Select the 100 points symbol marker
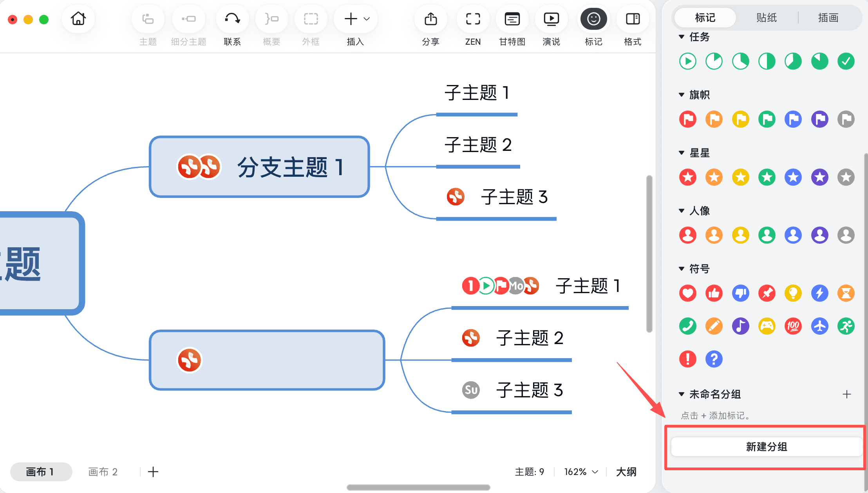Image resolution: width=868 pixels, height=493 pixels. tap(793, 326)
